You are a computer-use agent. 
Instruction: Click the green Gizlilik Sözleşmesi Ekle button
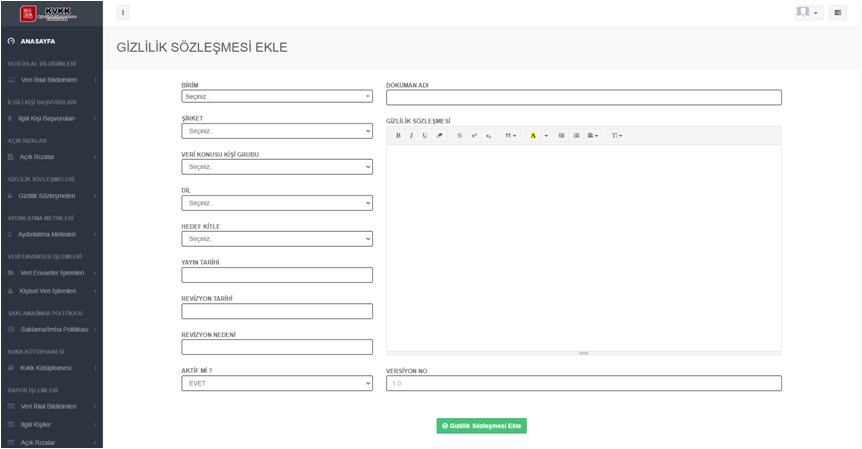pyautogui.click(x=481, y=426)
